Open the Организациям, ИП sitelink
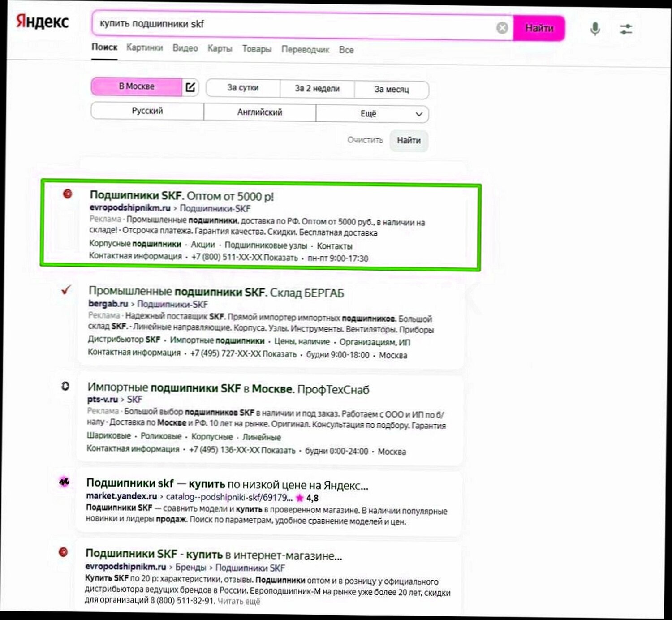672x620 pixels. point(375,342)
